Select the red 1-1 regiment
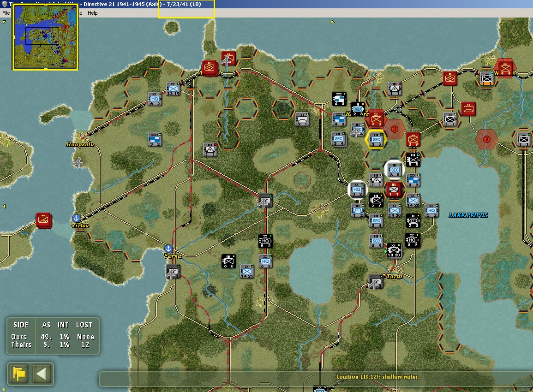Viewport: 533px width, 392px height. pos(394,190)
